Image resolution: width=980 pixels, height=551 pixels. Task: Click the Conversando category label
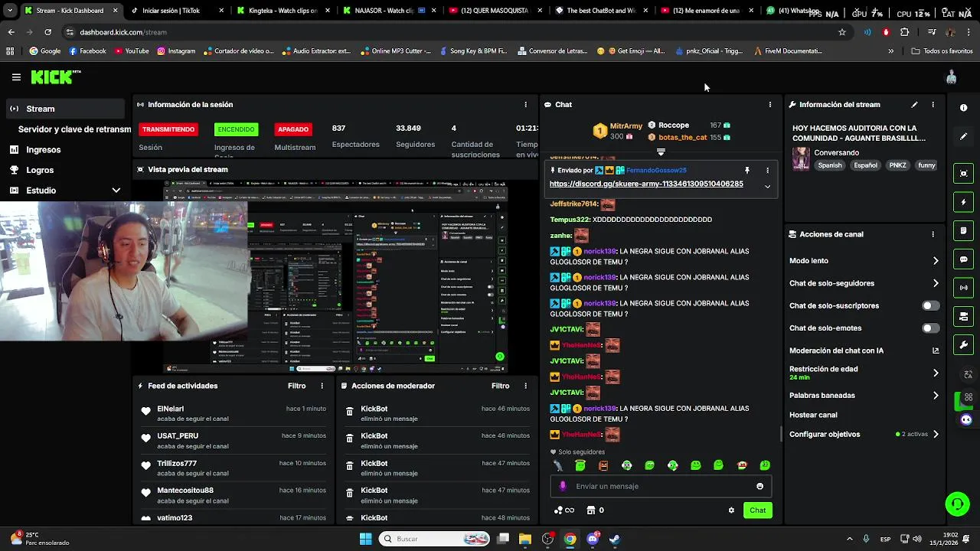click(x=836, y=152)
